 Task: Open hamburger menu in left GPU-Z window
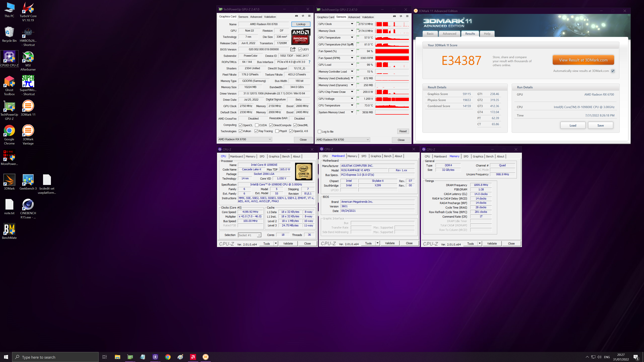309,16
